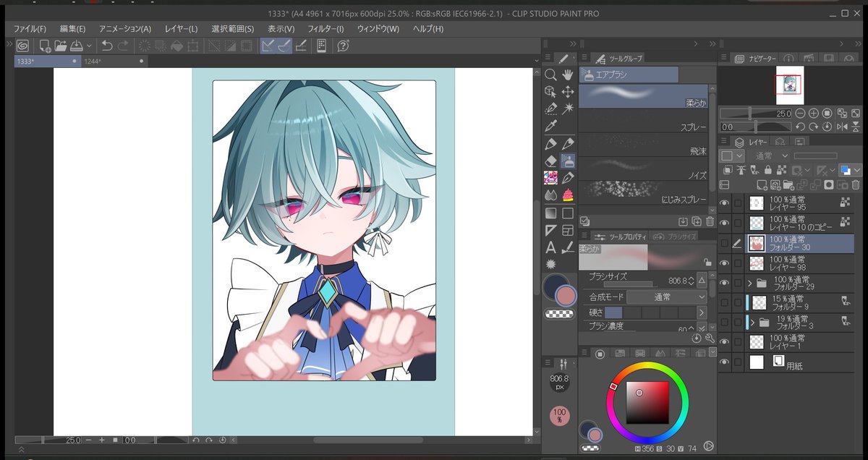Toggle snap to ruler in command bar
The width and height of the screenshot is (868, 460).
[x=268, y=46]
